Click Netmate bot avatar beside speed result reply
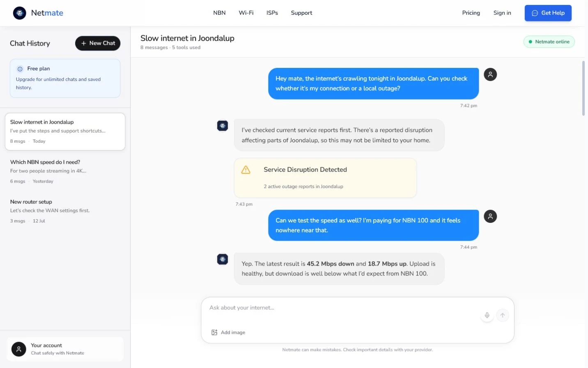The image size is (588, 368). [x=223, y=259]
